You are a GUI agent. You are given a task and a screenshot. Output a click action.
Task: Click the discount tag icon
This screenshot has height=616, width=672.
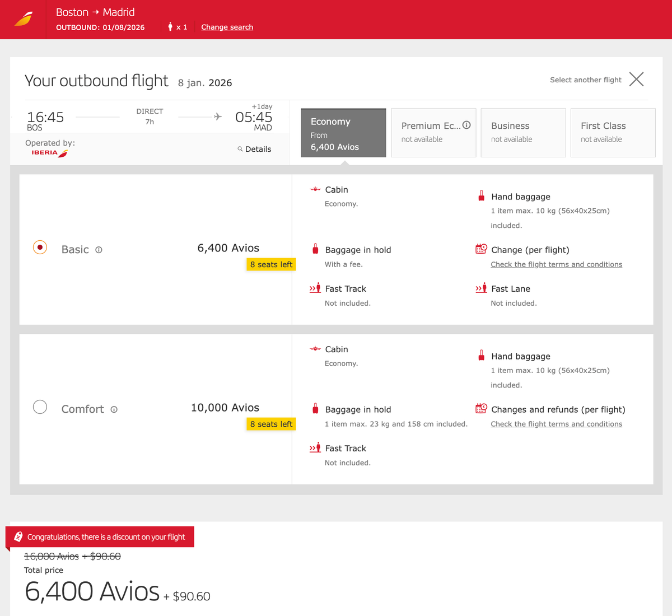[18, 536]
